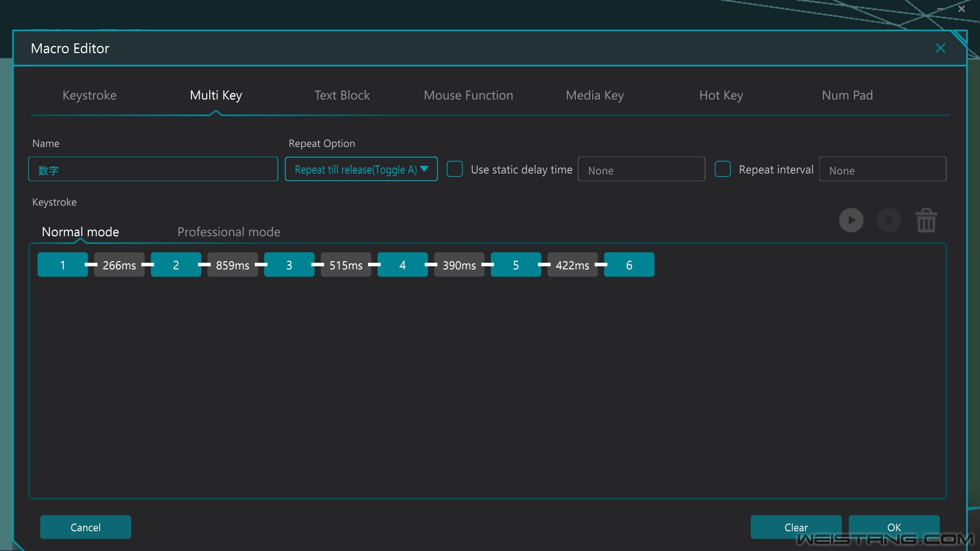Image resolution: width=980 pixels, height=551 pixels.
Task: Select the 515ms delay block
Action: [x=346, y=265]
